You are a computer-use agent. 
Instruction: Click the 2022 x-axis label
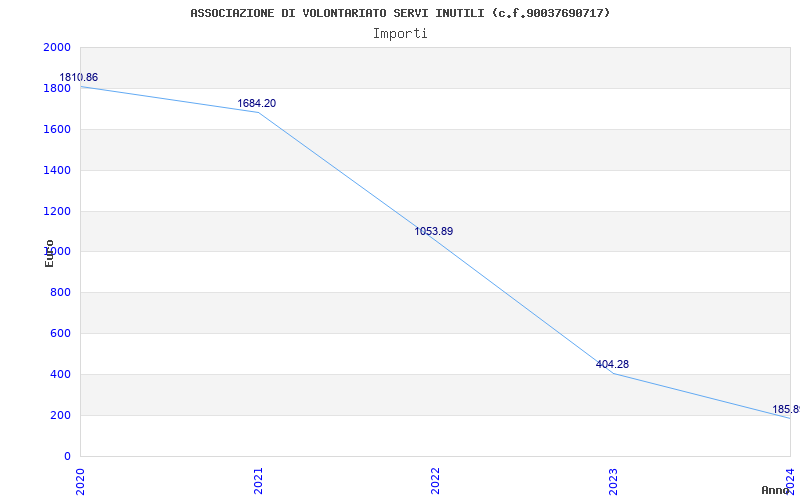(435, 481)
